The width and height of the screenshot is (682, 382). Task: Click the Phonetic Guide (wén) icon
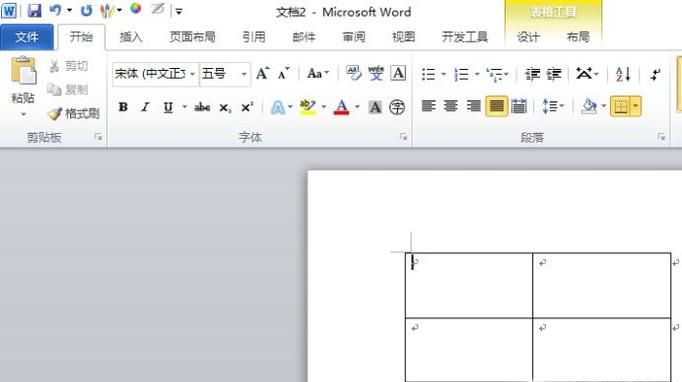click(x=376, y=73)
